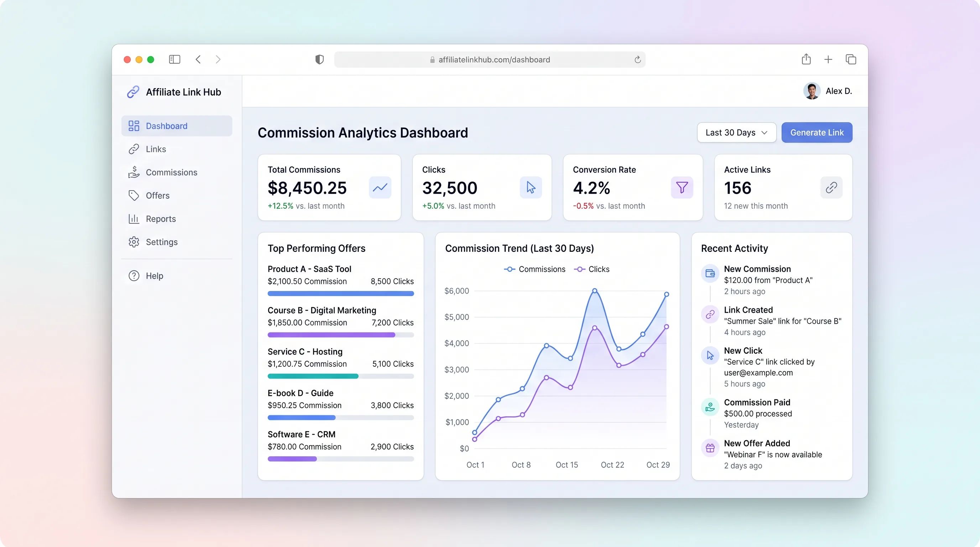Open the Offers sidebar item
980x547 pixels.
tap(177, 196)
